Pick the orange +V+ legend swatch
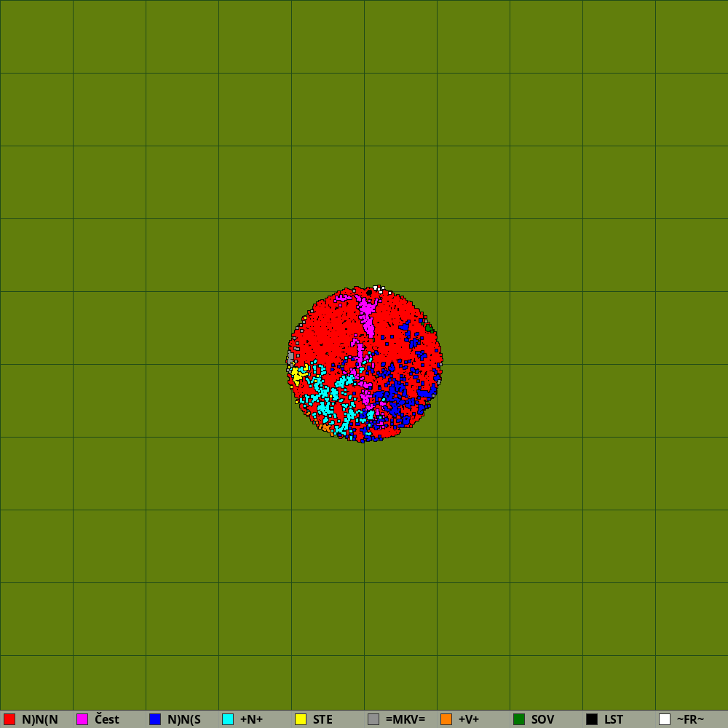This screenshot has height=728, width=728. point(446,719)
